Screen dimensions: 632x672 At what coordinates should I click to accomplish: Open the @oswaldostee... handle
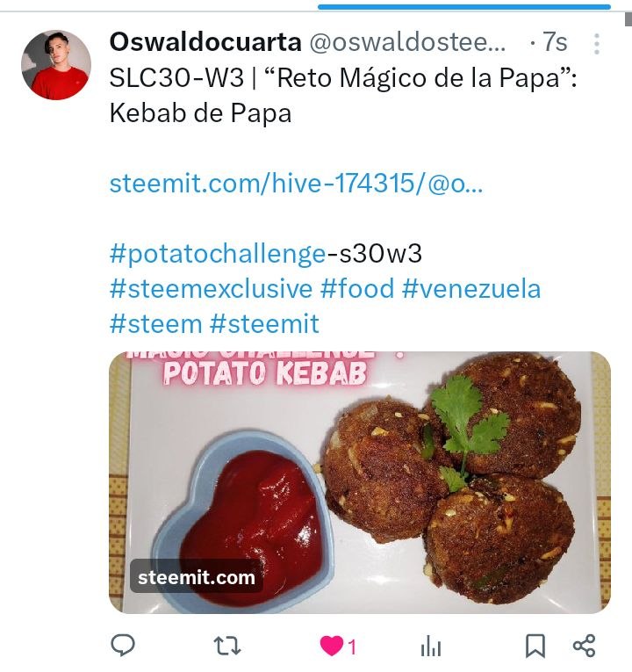(x=407, y=42)
